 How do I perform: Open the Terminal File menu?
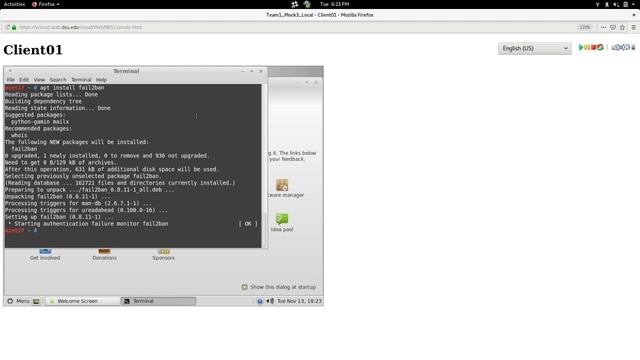point(11,80)
